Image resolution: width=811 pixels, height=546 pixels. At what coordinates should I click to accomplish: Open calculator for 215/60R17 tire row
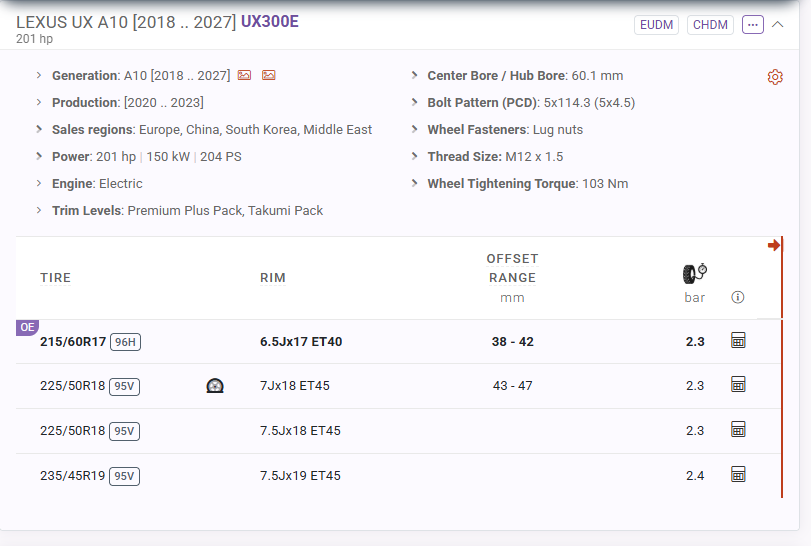click(x=738, y=340)
